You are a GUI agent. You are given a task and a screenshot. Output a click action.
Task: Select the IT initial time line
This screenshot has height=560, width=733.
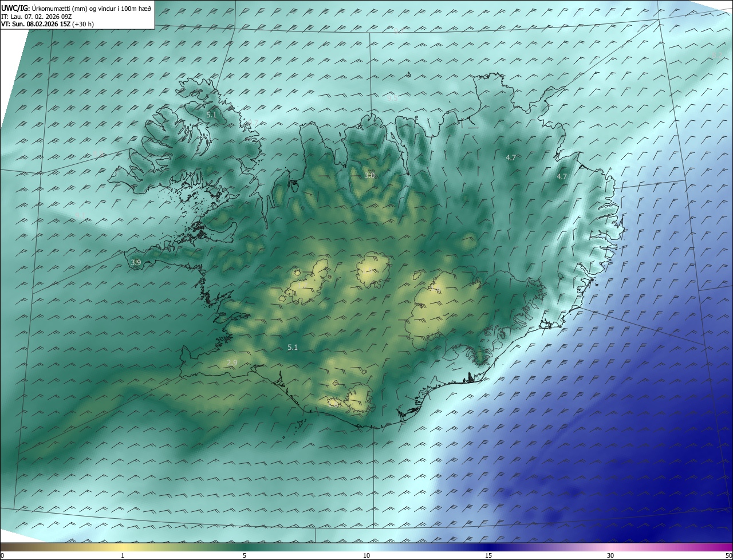tap(36, 16)
